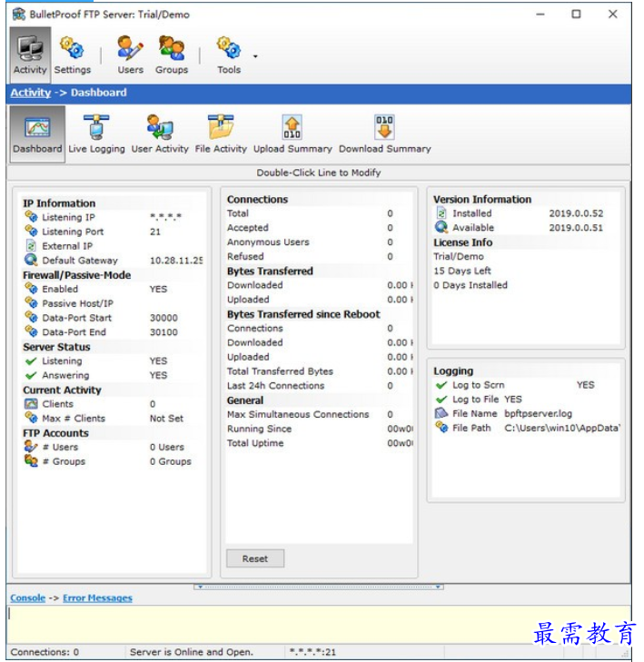
Task: Select the Refused connections row
Action: pyautogui.click(x=319, y=256)
